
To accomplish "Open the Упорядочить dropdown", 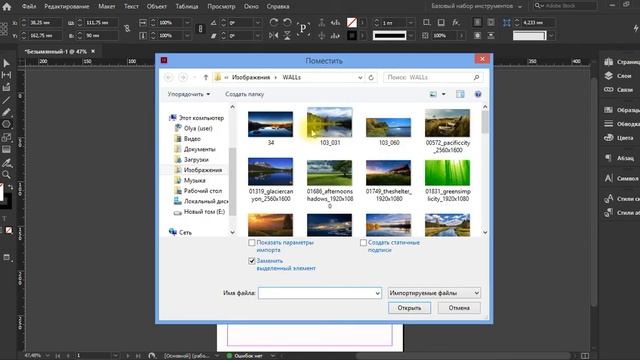I will click(189, 94).
